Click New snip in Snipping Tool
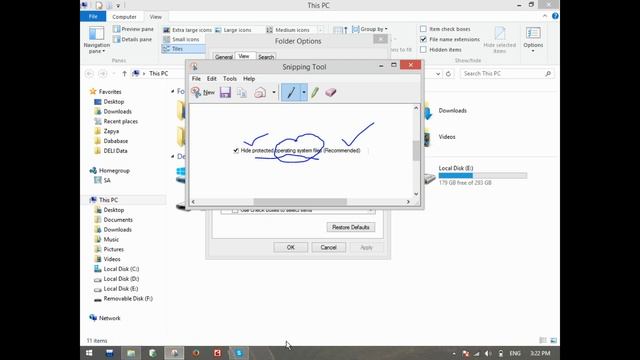This screenshot has height=360, width=640. click(x=203, y=93)
